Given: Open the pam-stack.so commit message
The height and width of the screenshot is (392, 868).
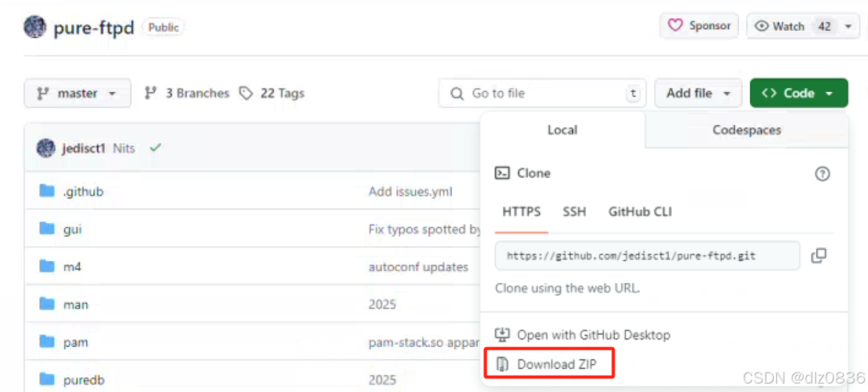Looking at the screenshot, I should tap(424, 342).
